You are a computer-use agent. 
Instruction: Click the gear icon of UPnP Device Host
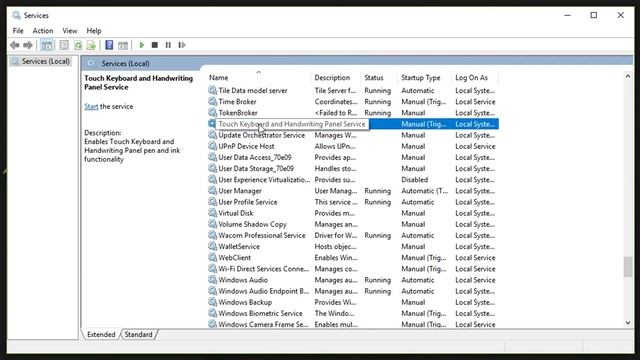(212, 146)
